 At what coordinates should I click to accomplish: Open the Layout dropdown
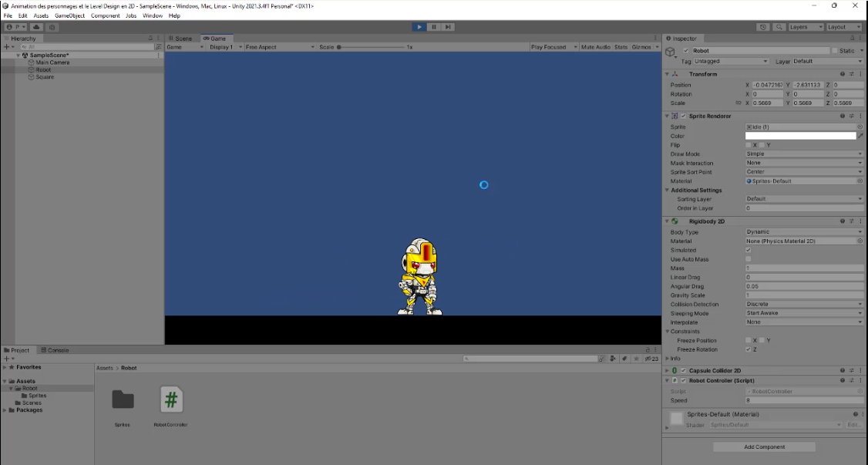click(843, 27)
